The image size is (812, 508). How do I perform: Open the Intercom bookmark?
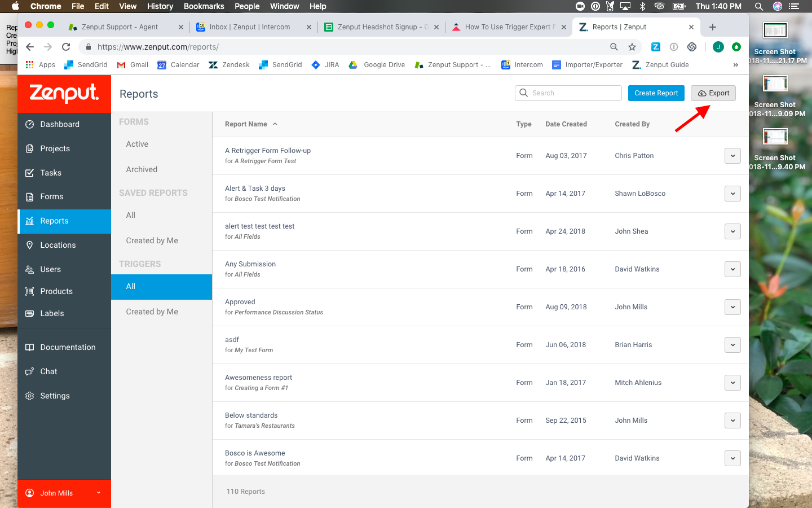[522, 65]
